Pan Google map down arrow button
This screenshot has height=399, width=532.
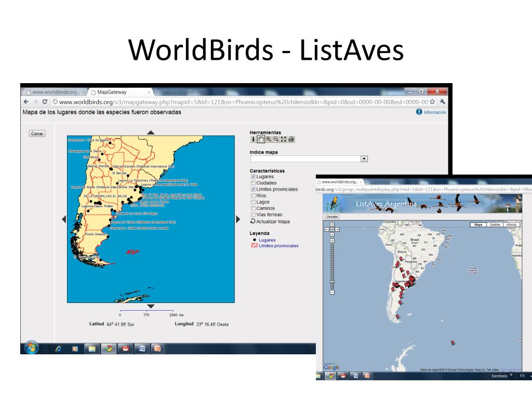[x=332, y=235]
